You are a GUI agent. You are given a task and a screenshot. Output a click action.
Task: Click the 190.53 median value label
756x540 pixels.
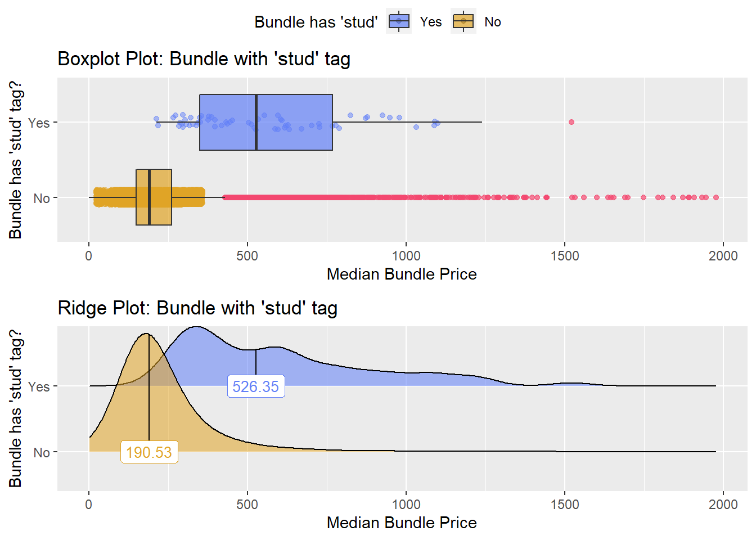point(149,452)
